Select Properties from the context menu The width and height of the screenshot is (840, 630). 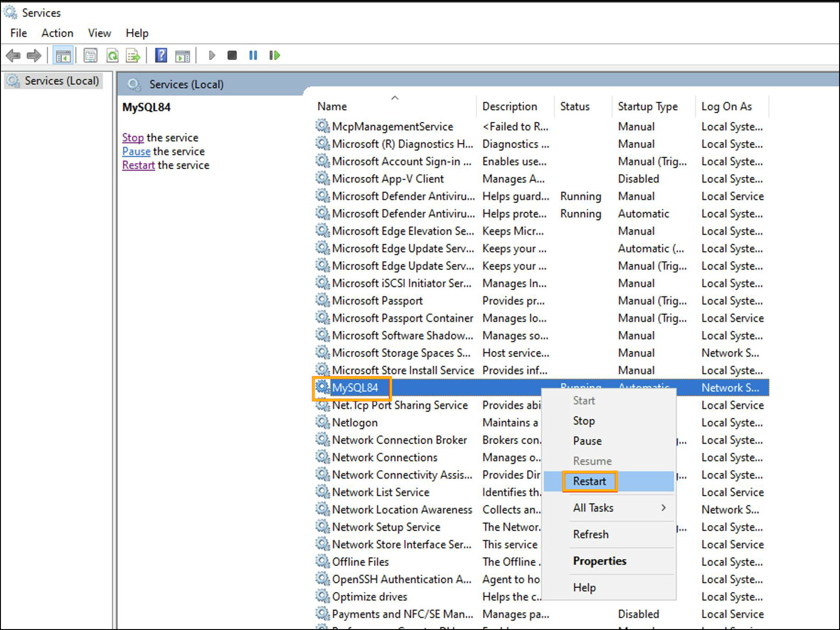click(x=599, y=561)
